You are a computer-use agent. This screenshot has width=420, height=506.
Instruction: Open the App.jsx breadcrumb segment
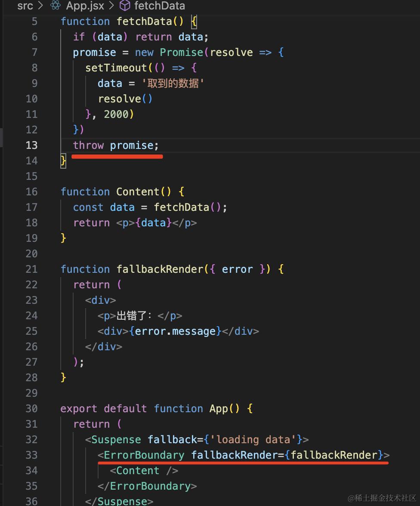pos(85,6)
